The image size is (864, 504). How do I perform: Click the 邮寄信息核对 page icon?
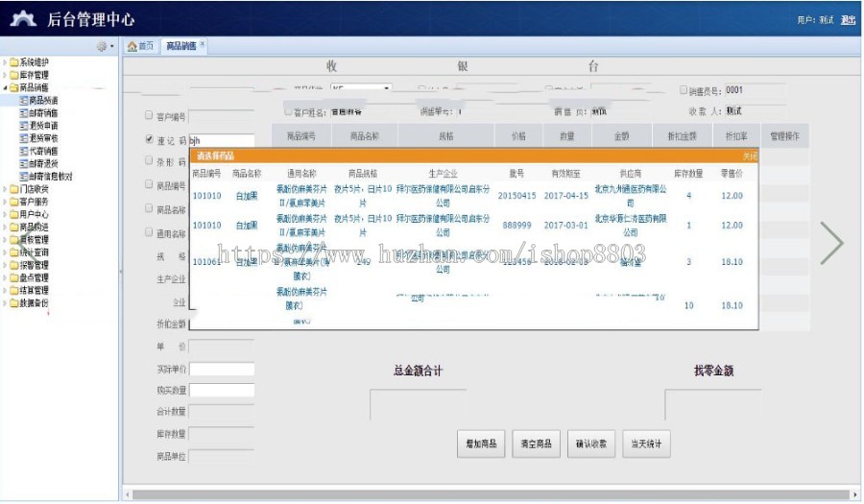click(24, 177)
